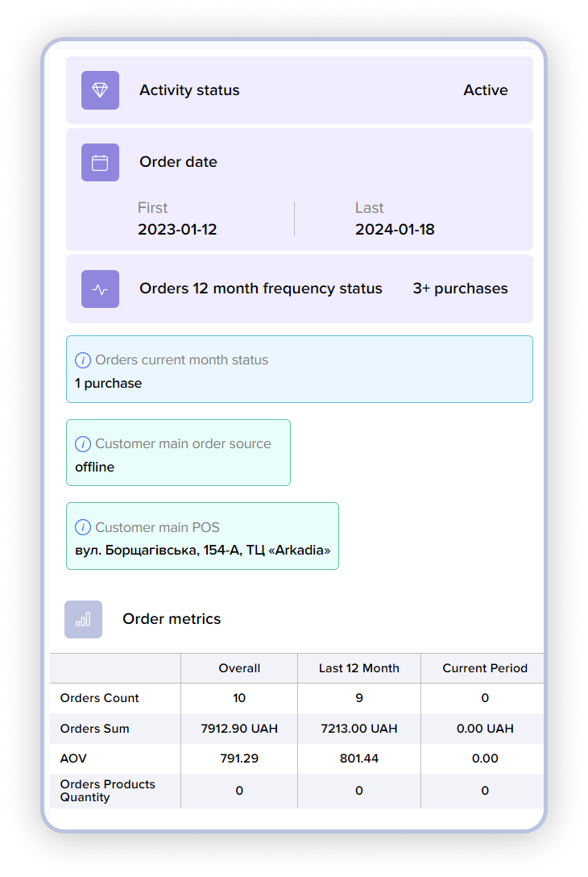Click info icon for Orders current month status
This screenshot has width=588, height=877.
click(82, 360)
